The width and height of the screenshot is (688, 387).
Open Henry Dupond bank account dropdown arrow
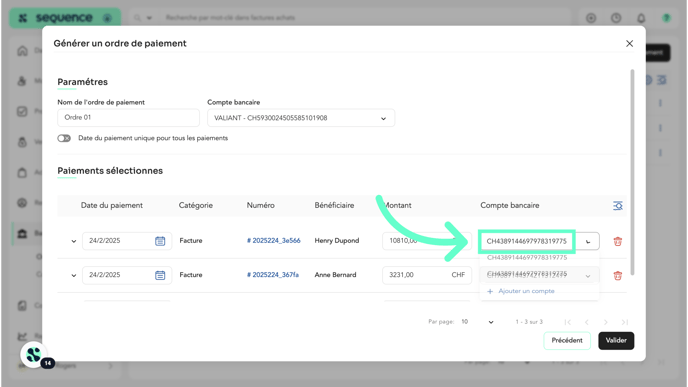[x=588, y=241]
